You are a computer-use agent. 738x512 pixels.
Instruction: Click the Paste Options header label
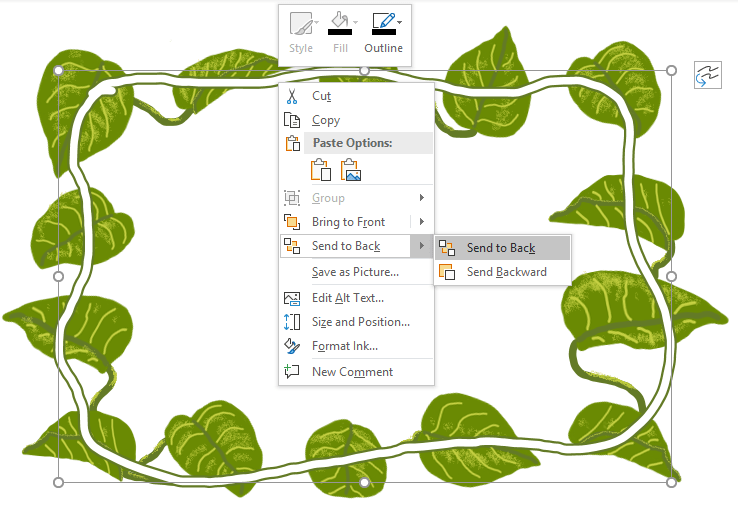(x=352, y=143)
